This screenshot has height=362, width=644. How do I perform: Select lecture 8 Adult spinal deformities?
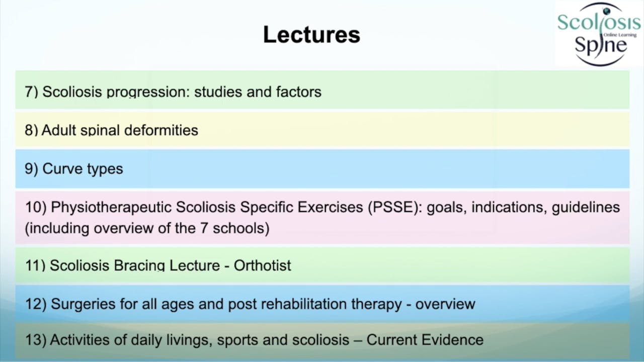click(x=111, y=130)
